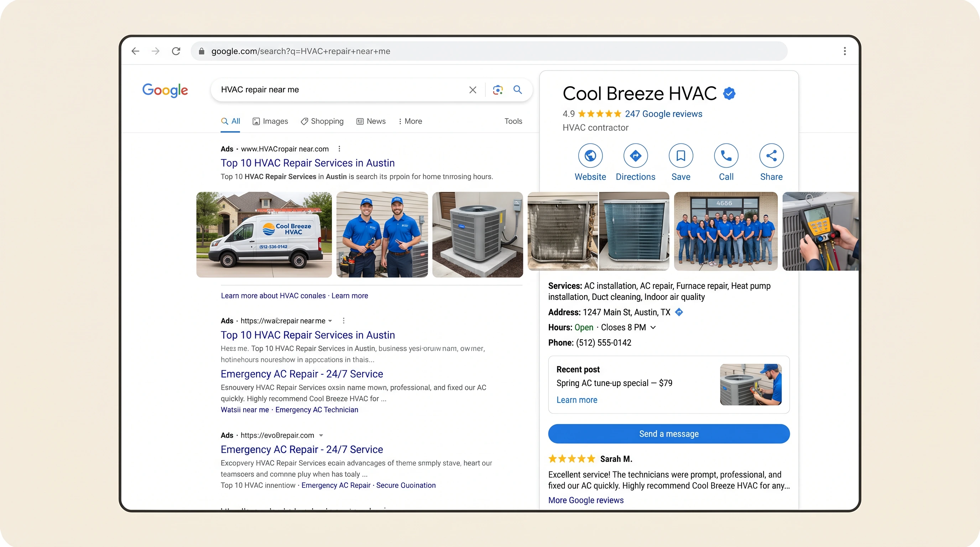This screenshot has height=547, width=980.
Task: Click the Cool Breeze HVAC business title
Action: click(640, 93)
